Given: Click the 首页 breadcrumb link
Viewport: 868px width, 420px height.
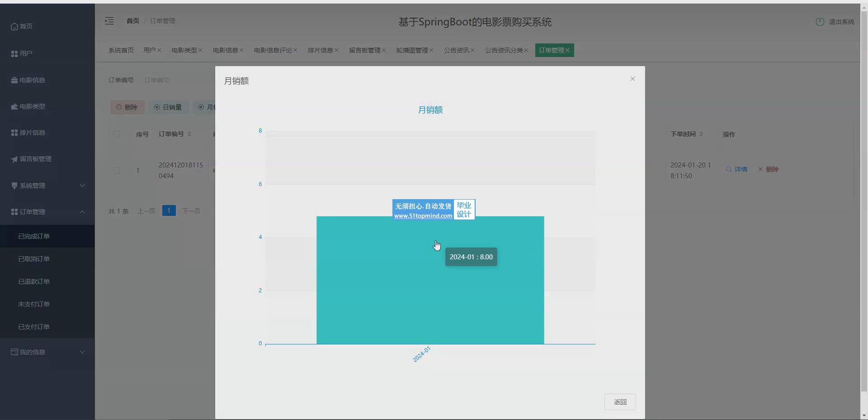Looking at the screenshot, I should point(133,21).
